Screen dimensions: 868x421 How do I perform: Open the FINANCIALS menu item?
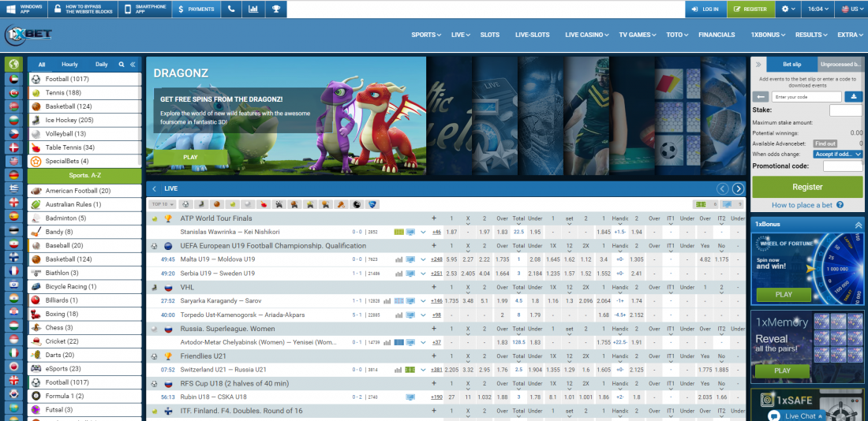[716, 35]
